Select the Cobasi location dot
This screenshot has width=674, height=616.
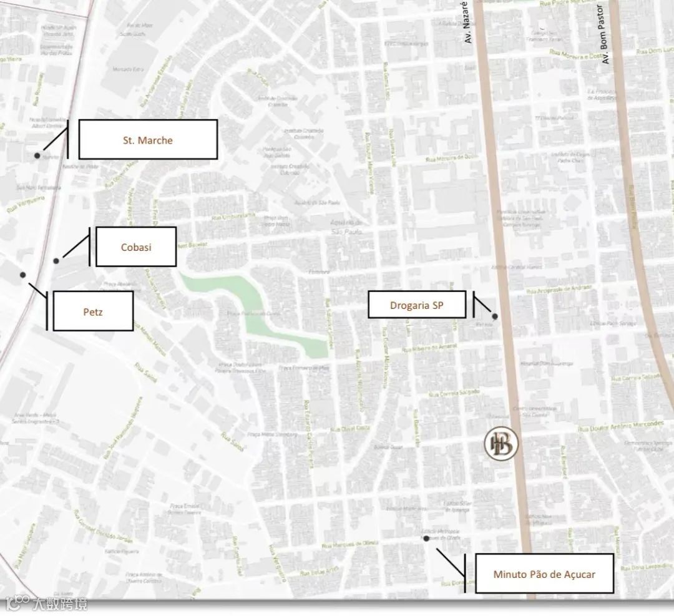coord(56,261)
